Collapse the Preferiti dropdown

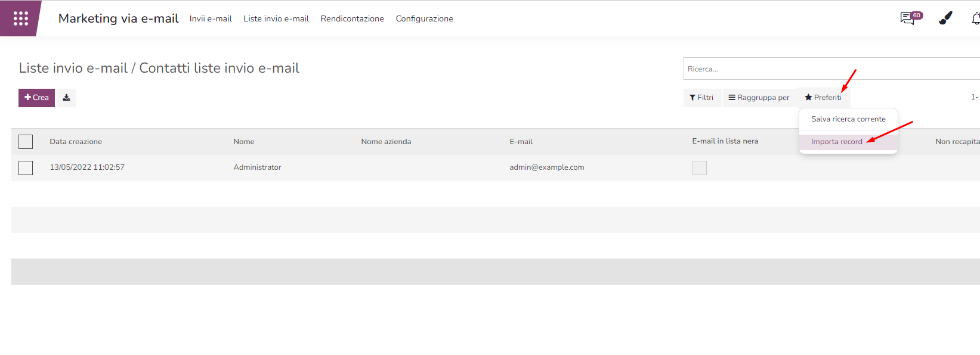[x=823, y=98]
